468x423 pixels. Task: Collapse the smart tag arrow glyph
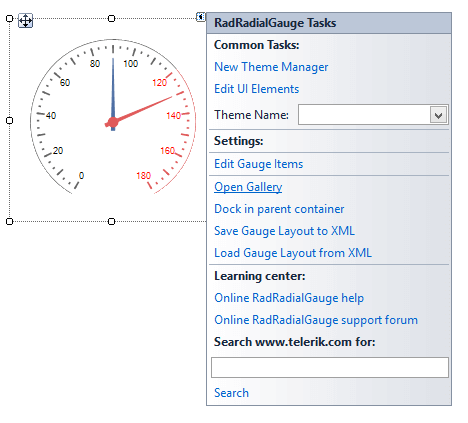point(200,16)
